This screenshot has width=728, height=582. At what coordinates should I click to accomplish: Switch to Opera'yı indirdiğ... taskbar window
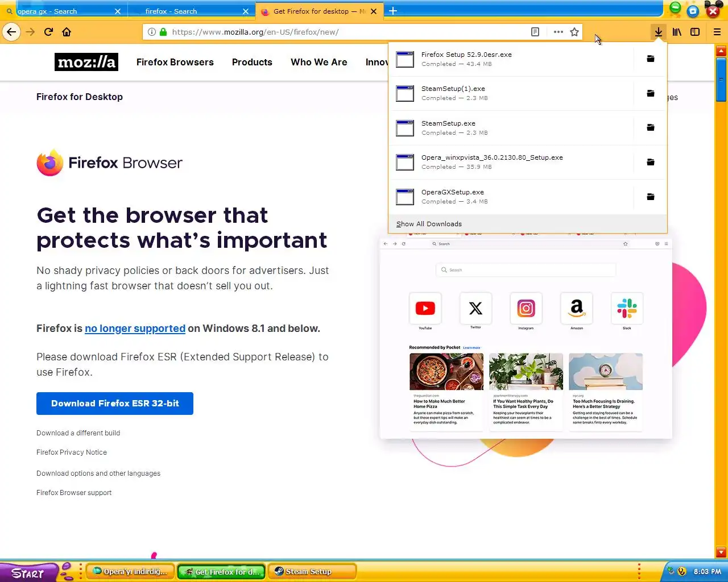(131, 572)
